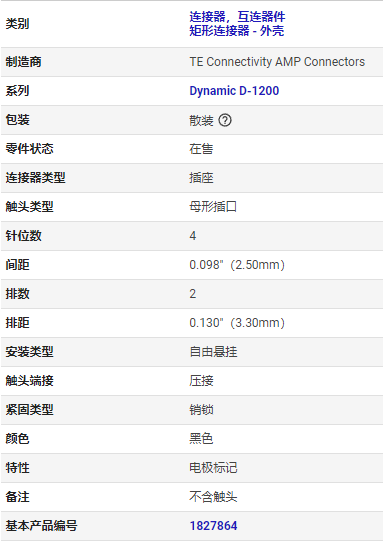Open base product number 1827864 link
The width and height of the screenshot is (383, 543).
(x=213, y=526)
